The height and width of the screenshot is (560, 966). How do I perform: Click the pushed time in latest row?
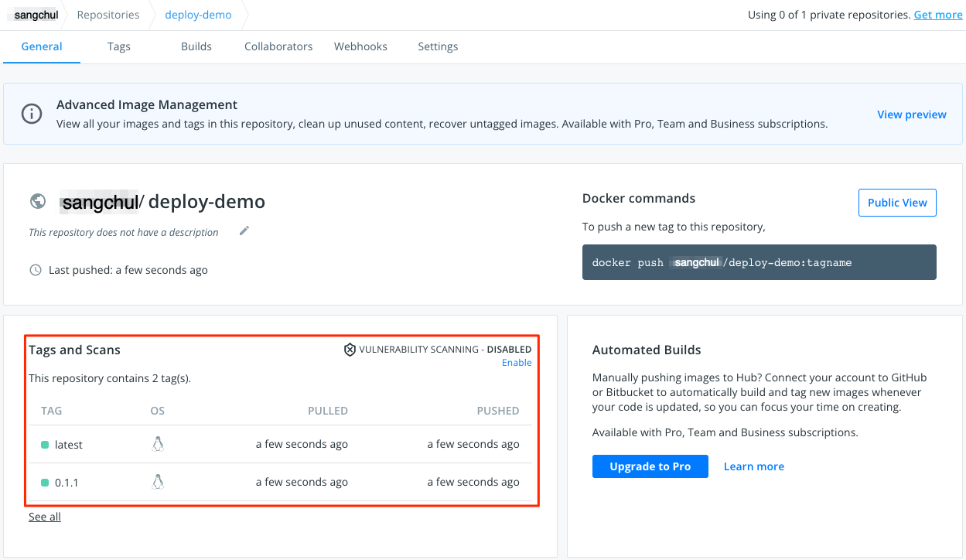coord(473,444)
